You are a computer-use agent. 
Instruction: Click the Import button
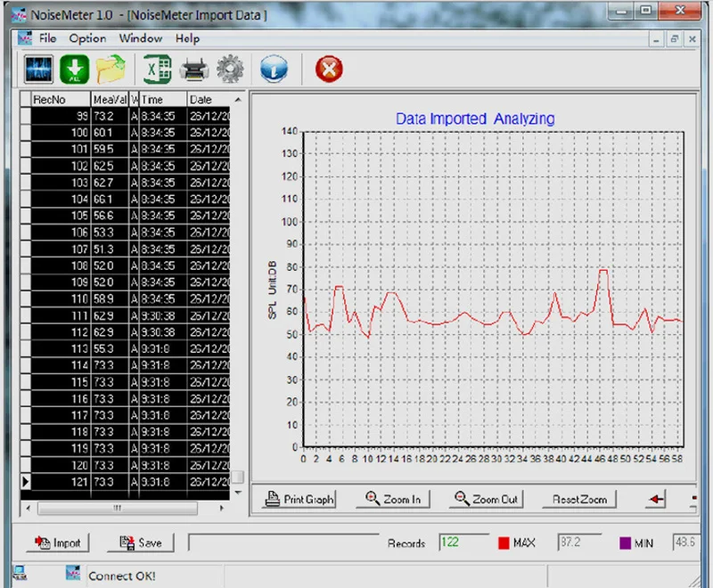click(59, 543)
